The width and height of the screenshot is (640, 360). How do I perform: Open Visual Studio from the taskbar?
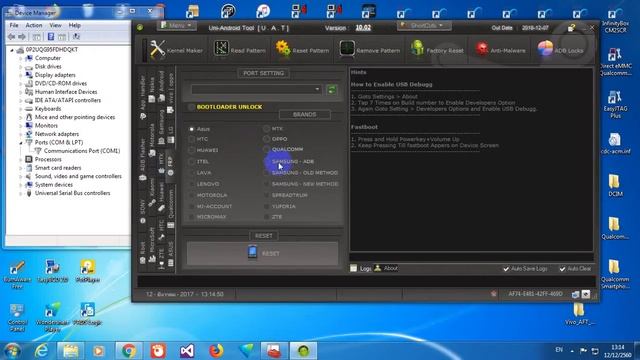(x=187, y=351)
